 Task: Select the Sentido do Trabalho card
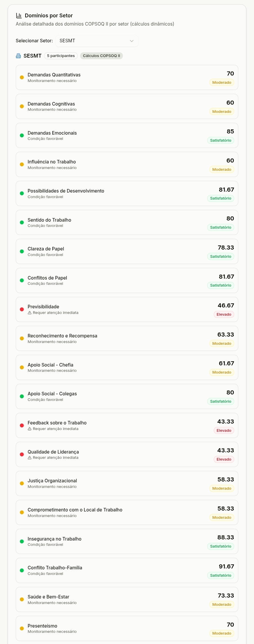pyautogui.click(x=127, y=223)
